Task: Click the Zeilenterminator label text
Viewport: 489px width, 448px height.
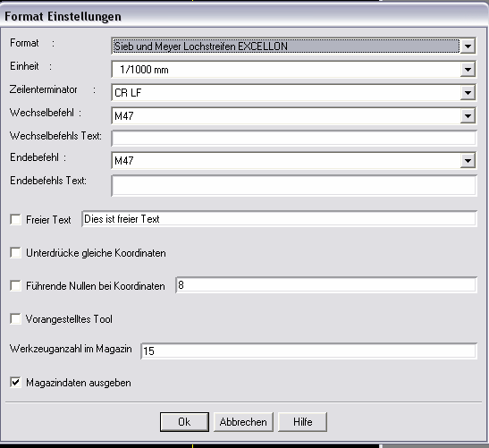Action: (x=43, y=89)
